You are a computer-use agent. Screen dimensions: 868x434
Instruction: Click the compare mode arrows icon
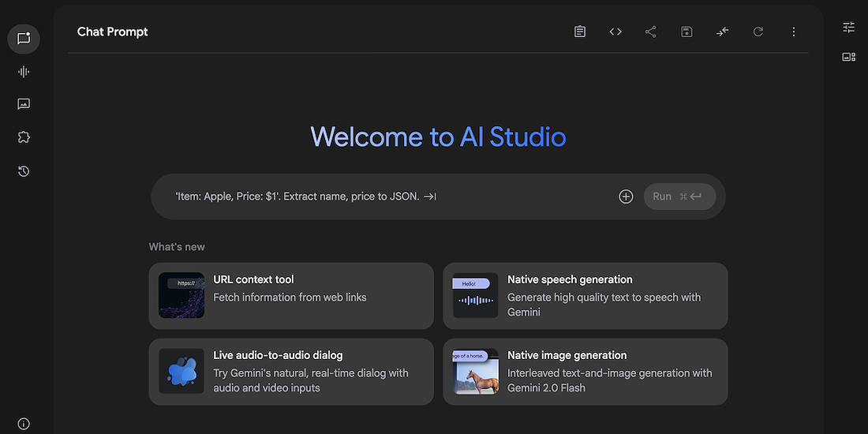[x=723, y=32]
